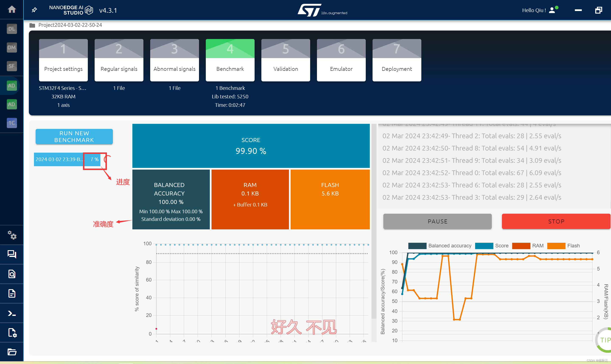Click the user account icon
Viewport: 611px width, 364px height.
click(552, 10)
